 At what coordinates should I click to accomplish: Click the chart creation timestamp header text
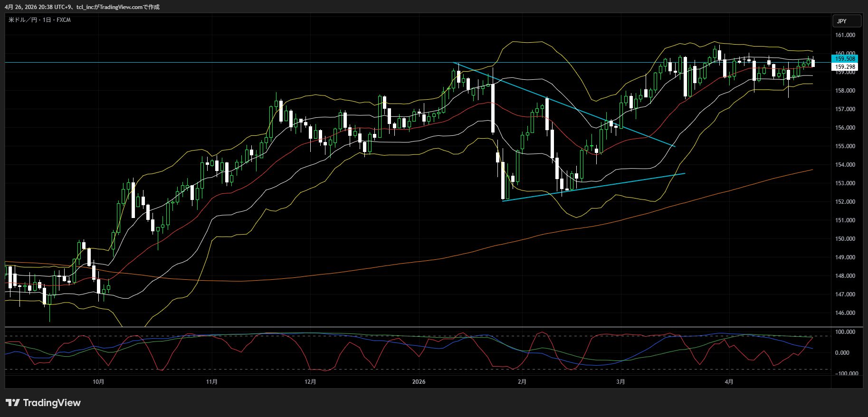(82, 7)
